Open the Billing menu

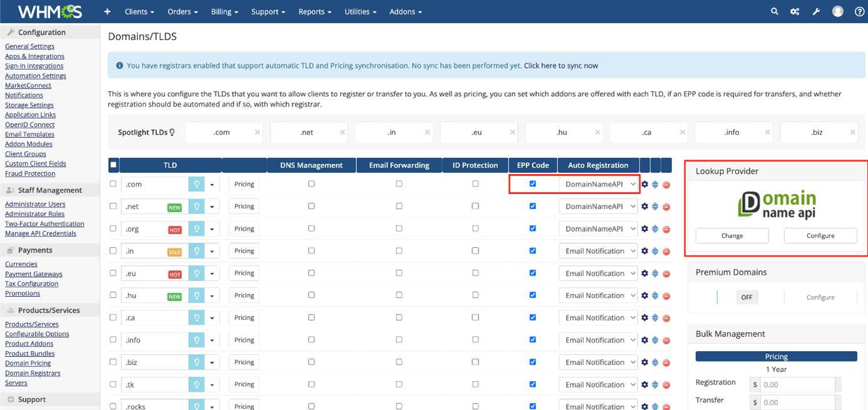[x=224, y=11]
